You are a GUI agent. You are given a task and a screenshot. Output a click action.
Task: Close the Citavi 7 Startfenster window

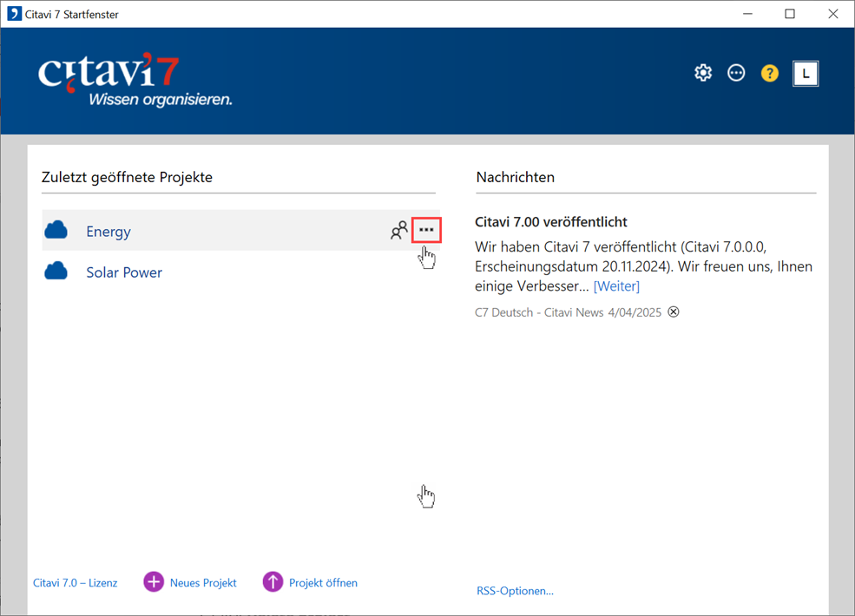(x=832, y=14)
